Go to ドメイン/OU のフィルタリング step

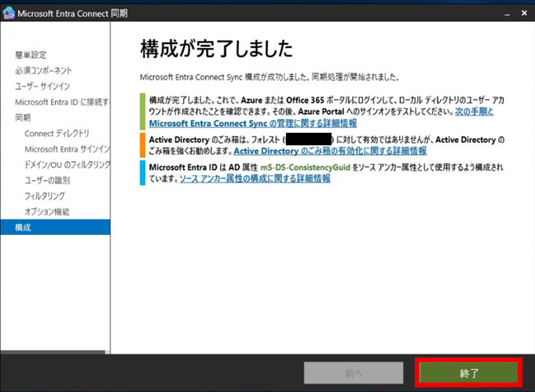(67, 165)
